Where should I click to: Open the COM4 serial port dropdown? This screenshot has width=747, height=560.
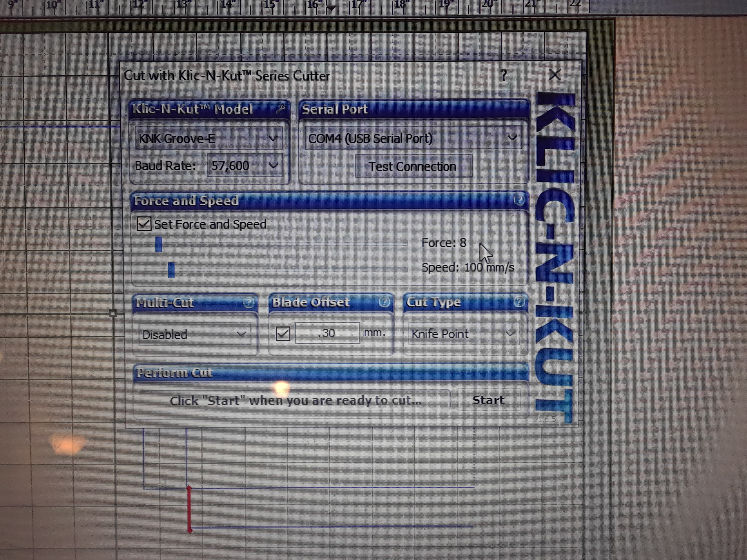(x=414, y=138)
